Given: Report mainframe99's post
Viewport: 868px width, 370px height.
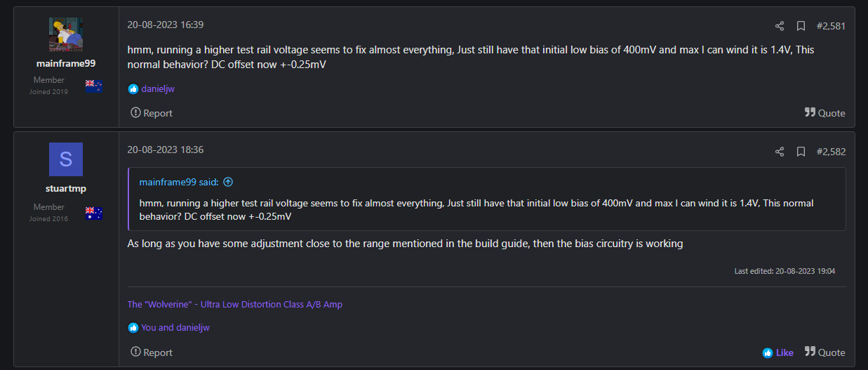Looking at the screenshot, I should [x=152, y=113].
